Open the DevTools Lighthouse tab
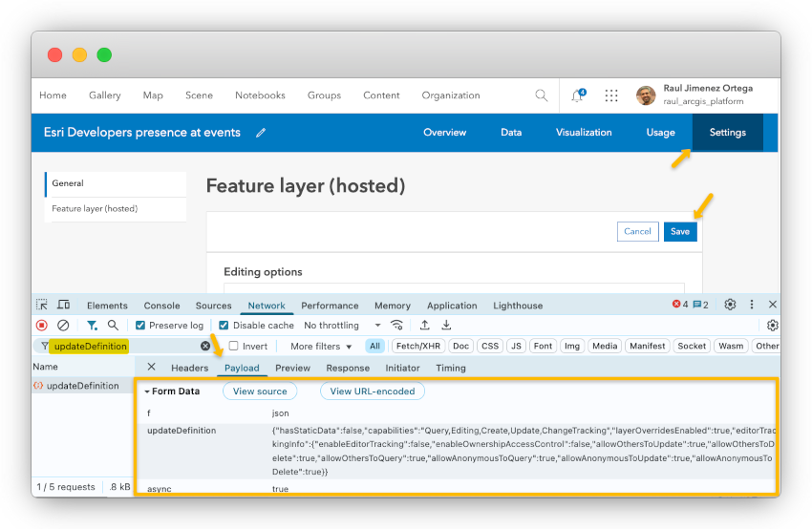 (518, 306)
